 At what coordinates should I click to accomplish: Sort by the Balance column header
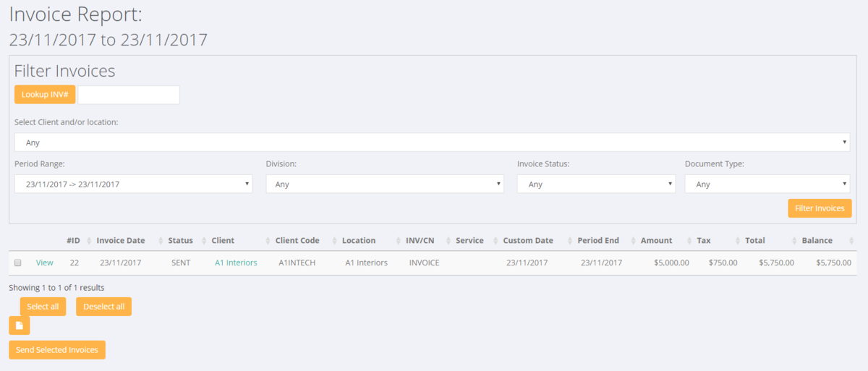point(817,241)
